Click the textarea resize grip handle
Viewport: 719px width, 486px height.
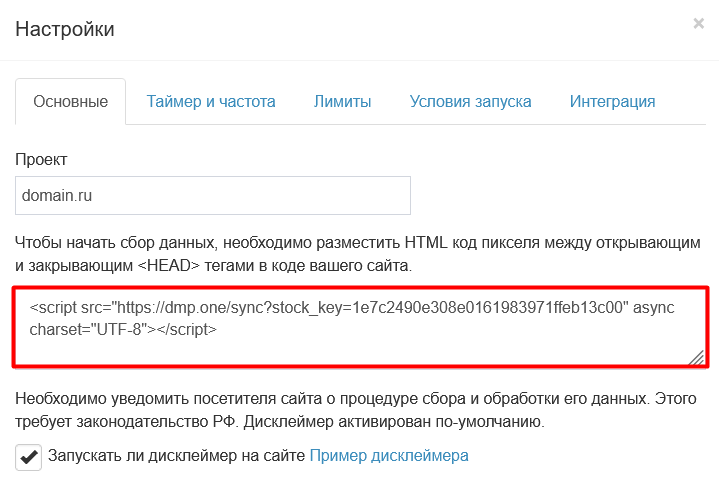click(x=697, y=357)
